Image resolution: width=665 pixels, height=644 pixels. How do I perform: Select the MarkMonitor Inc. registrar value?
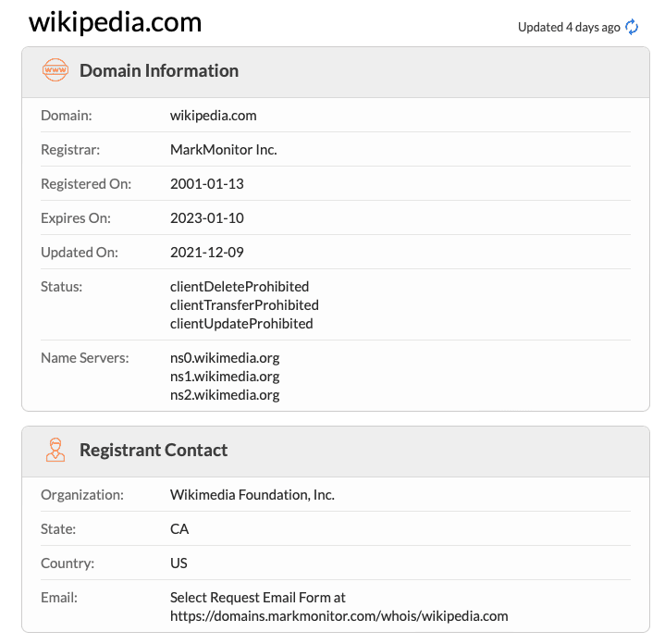[223, 150]
